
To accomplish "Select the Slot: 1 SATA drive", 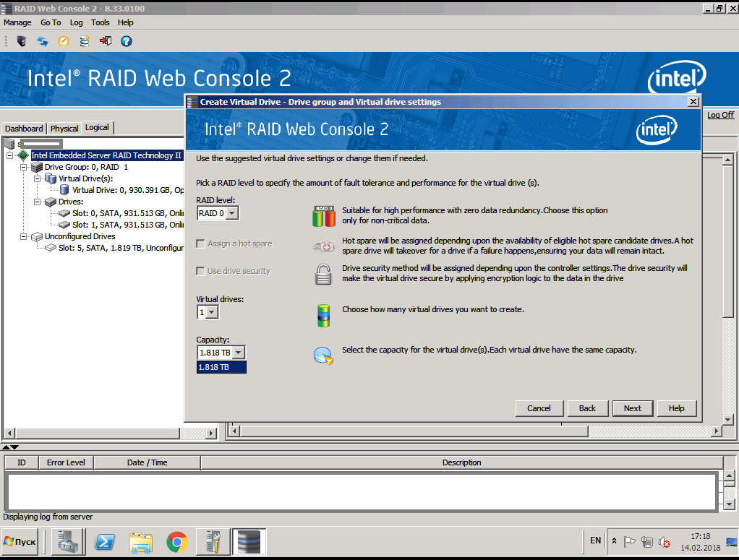I will pos(128,225).
